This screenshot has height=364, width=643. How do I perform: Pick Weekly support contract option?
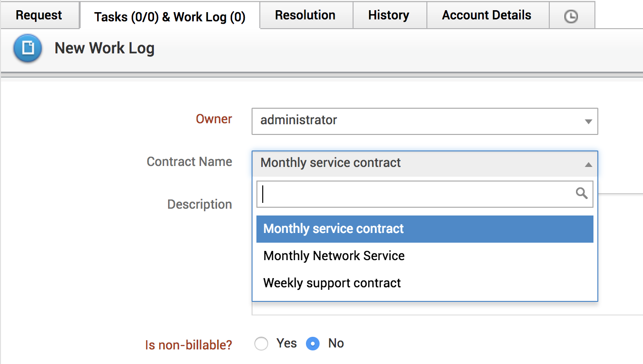pos(332,283)
